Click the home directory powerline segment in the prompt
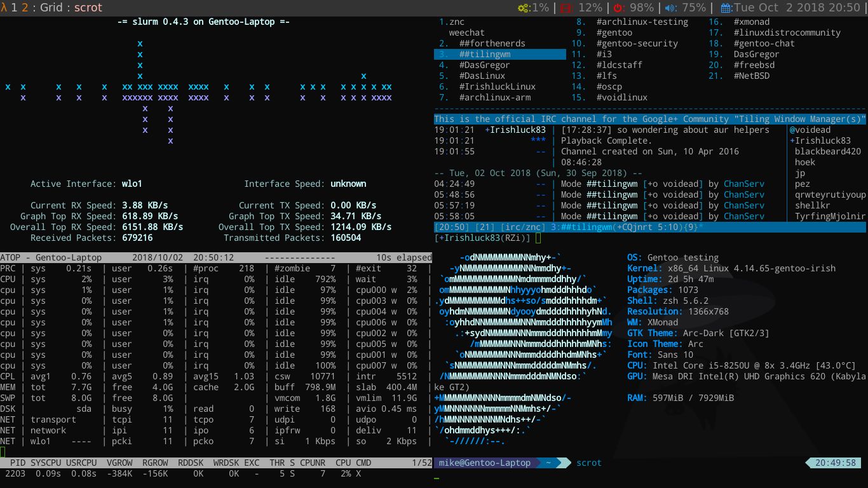Screen dimensions: 868x488 pyautogui.click(x=549, y=463)
